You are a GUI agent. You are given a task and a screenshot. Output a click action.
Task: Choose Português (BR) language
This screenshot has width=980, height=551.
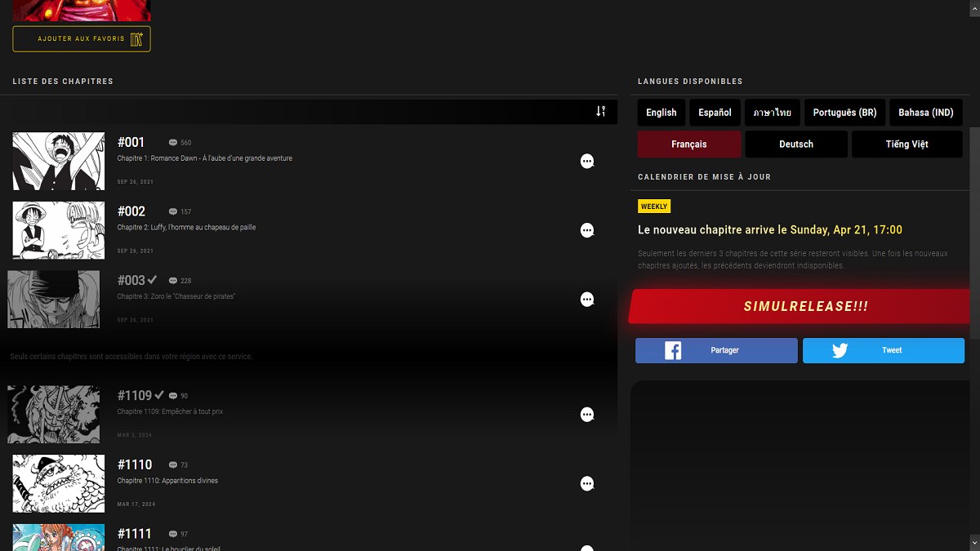(x=844, y=113)
